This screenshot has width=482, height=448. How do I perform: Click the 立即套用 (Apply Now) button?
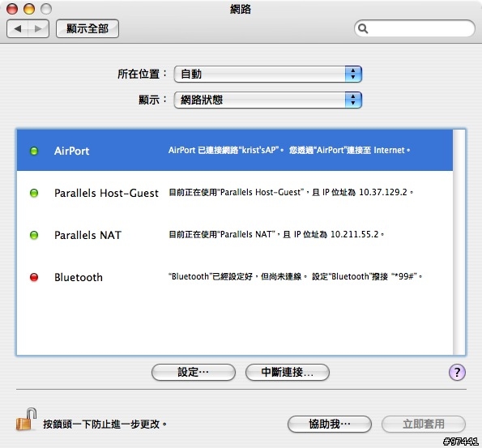[x=424, y=425]
